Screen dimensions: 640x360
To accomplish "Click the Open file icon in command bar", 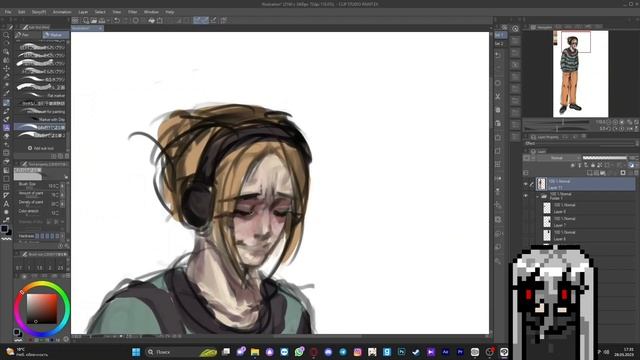I will 94,20.
